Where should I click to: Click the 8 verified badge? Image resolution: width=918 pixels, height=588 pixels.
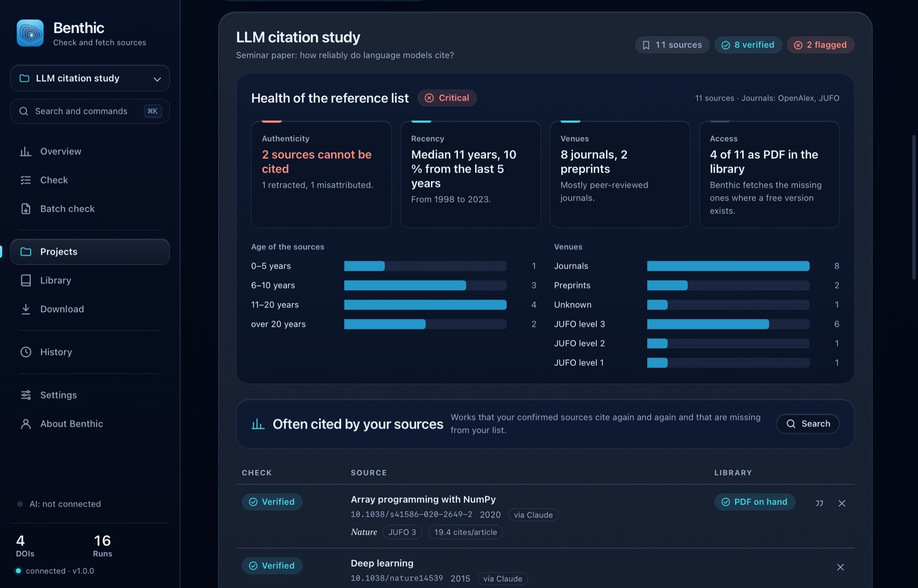pyautogui.click(x=748, y=45)
